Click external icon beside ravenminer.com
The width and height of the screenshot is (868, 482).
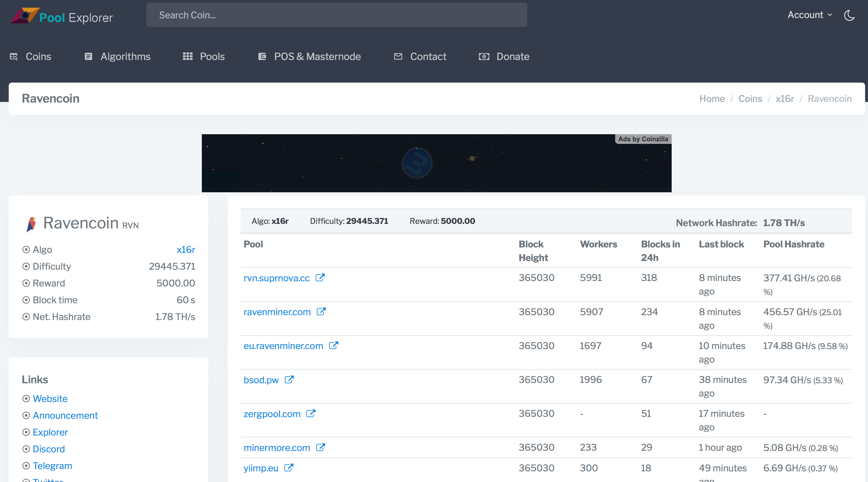[x=321, y=312]
